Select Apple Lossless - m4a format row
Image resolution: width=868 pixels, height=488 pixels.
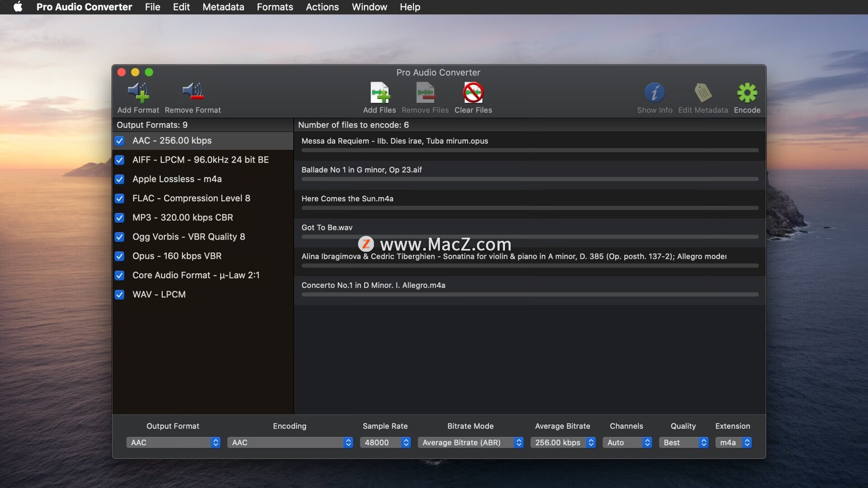pos(203,179)
